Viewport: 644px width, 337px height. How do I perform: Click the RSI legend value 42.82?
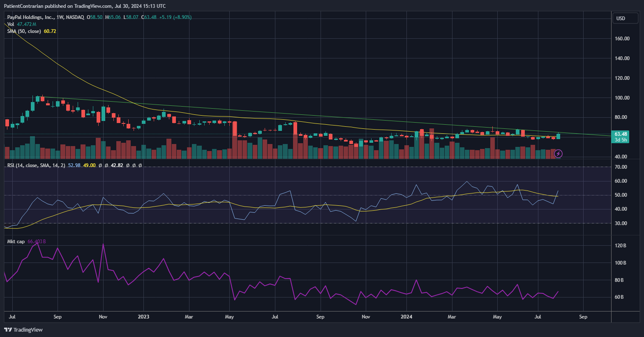click(117, 165)
